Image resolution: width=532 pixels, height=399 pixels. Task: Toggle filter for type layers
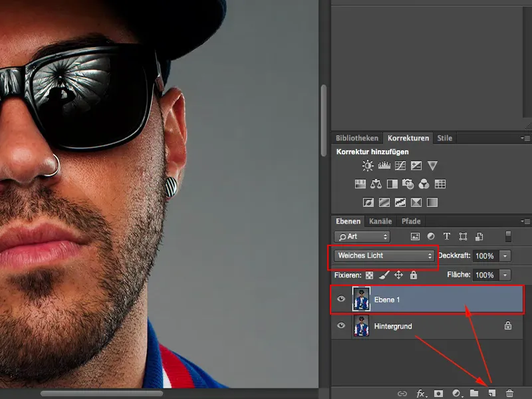coord(447,236)
